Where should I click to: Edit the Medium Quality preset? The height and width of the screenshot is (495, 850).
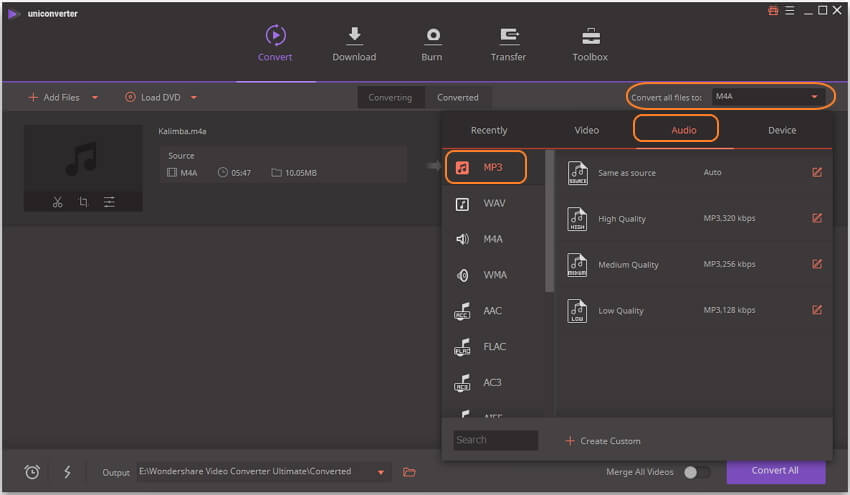(817, 264)
